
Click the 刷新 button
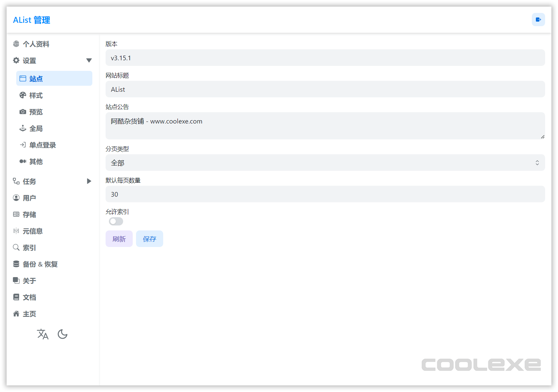(119, 239)
